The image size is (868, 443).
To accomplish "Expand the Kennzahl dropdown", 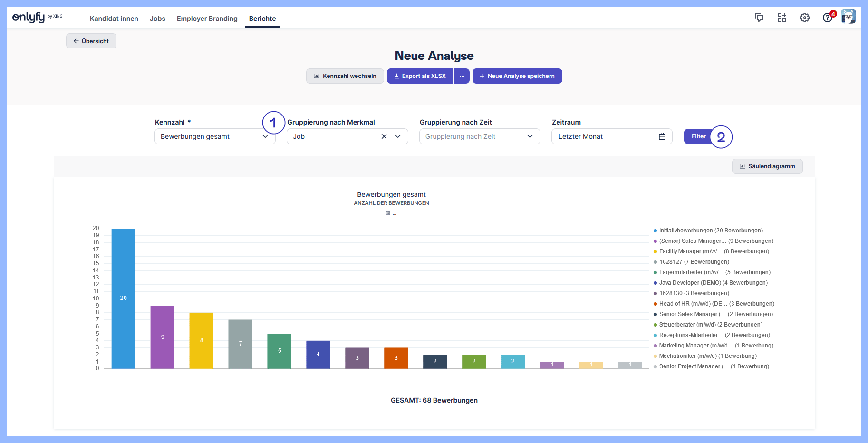I will click(265, 136).
